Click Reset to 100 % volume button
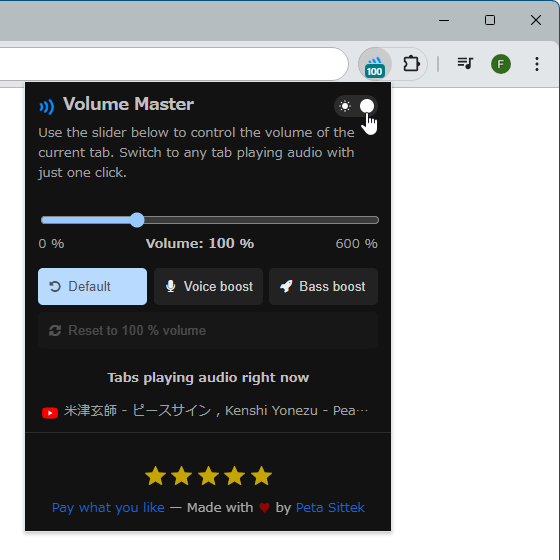This screenshot has width=560, height=560. pos(208,330)
